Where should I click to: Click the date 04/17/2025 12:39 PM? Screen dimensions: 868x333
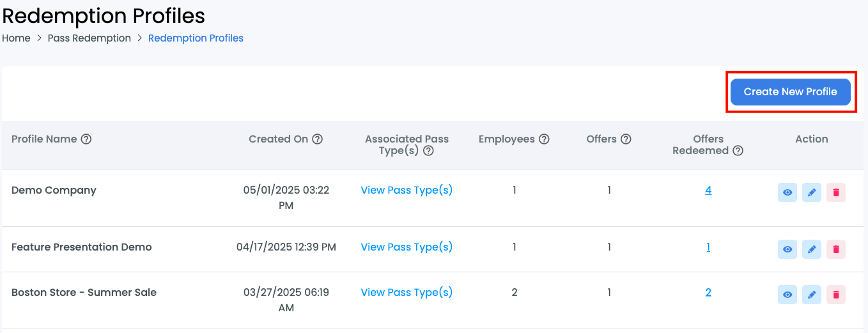click(x=286, y=247)
